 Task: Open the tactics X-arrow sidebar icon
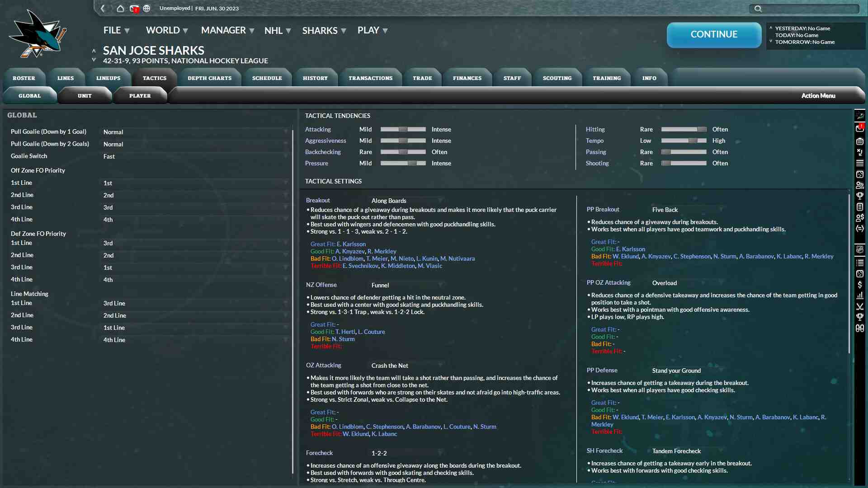pos(860,152)
